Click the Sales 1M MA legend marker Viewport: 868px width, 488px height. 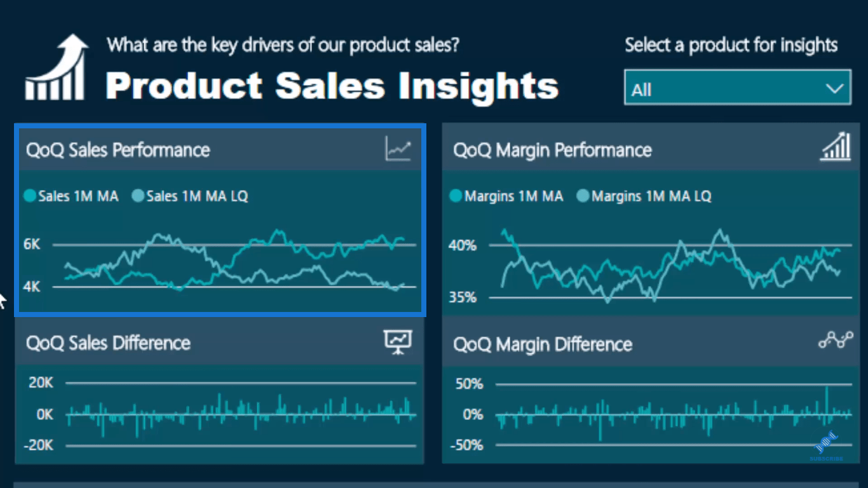[x=30, y=196]
